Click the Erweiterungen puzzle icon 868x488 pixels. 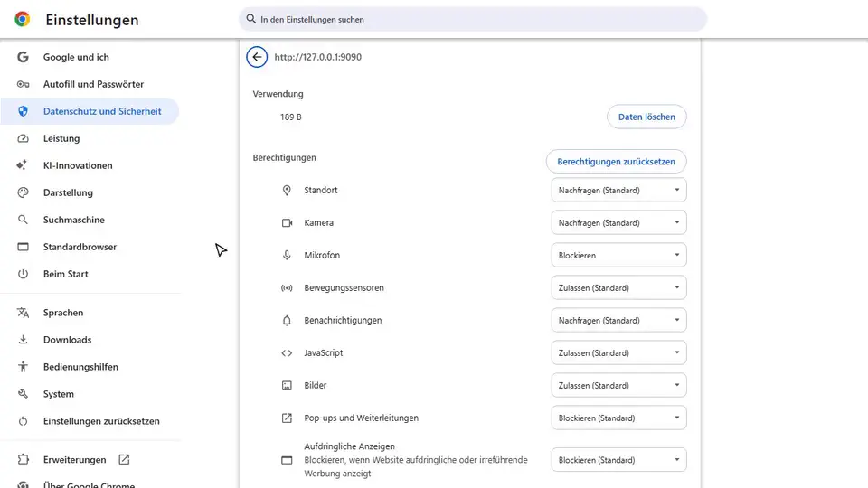(23, 459)
